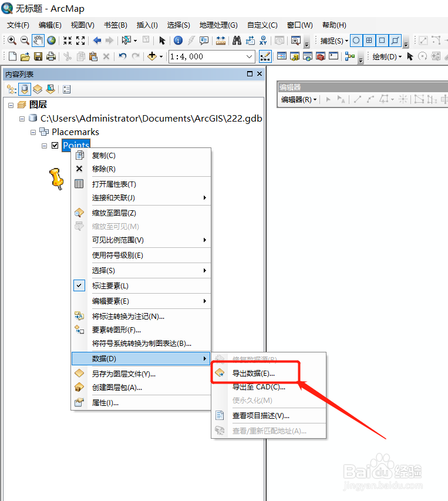Open the Catalog window icon

(x=294, y=56)
